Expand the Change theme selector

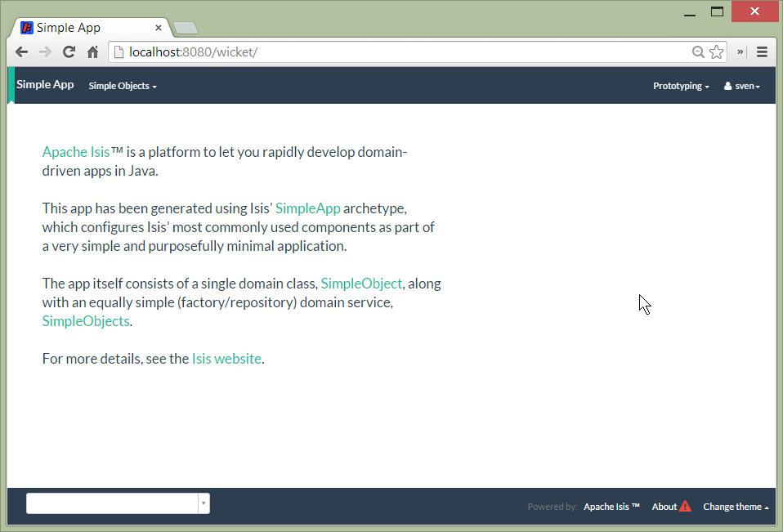(736, 507)
